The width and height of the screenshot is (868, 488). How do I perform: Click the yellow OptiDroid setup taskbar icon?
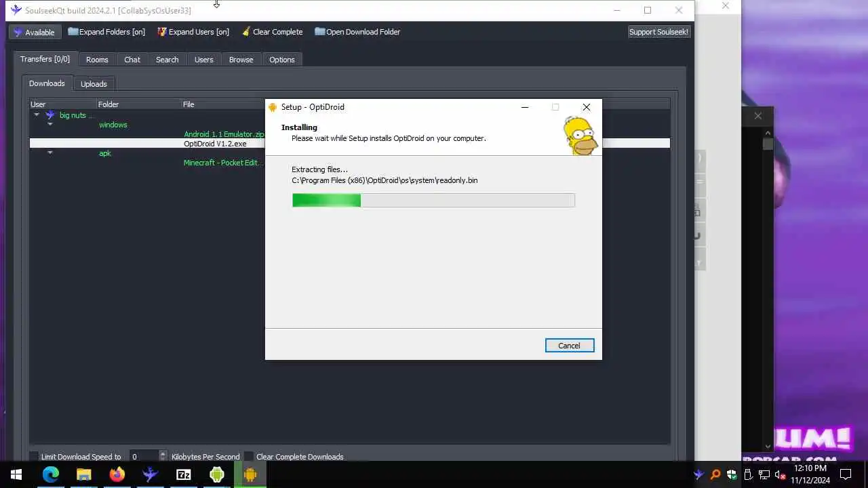(250, 474)
